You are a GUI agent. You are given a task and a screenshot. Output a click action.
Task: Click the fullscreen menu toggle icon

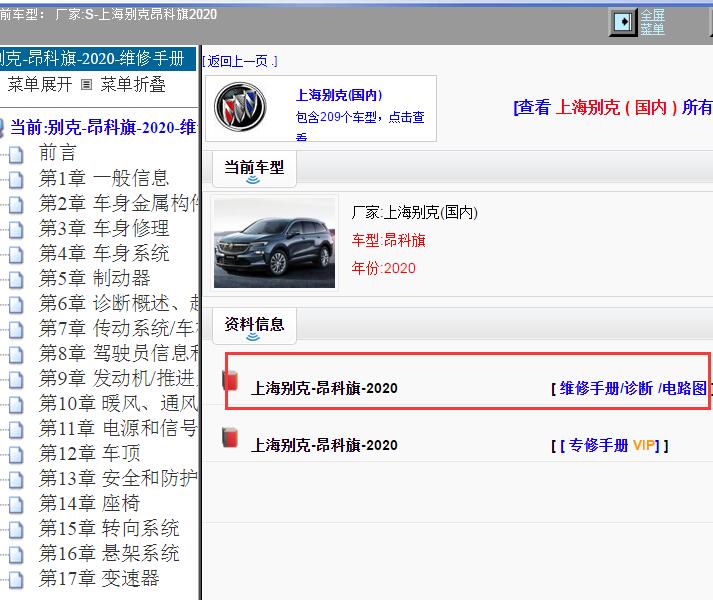click(623, 22)
